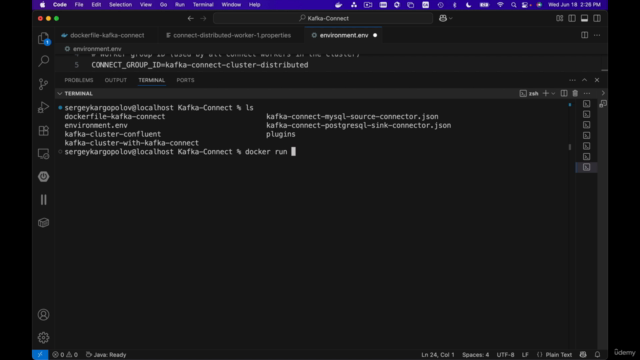Select the first terminal in tabs list

coord(587,104)
